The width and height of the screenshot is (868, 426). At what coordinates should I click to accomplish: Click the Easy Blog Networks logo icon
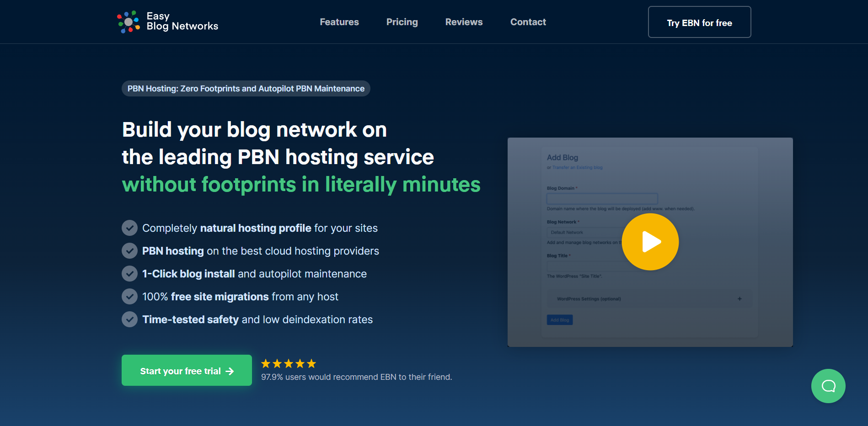click(129, 22)
